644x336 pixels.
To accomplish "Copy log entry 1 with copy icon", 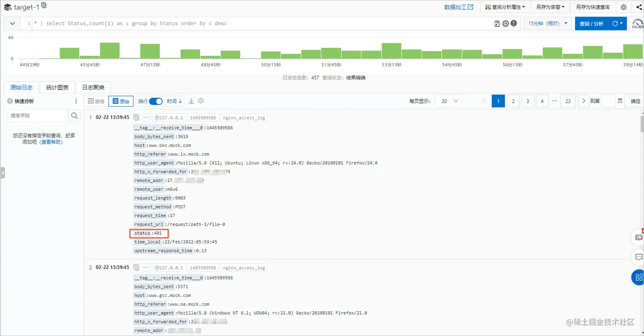I will [x=136, y=117].
